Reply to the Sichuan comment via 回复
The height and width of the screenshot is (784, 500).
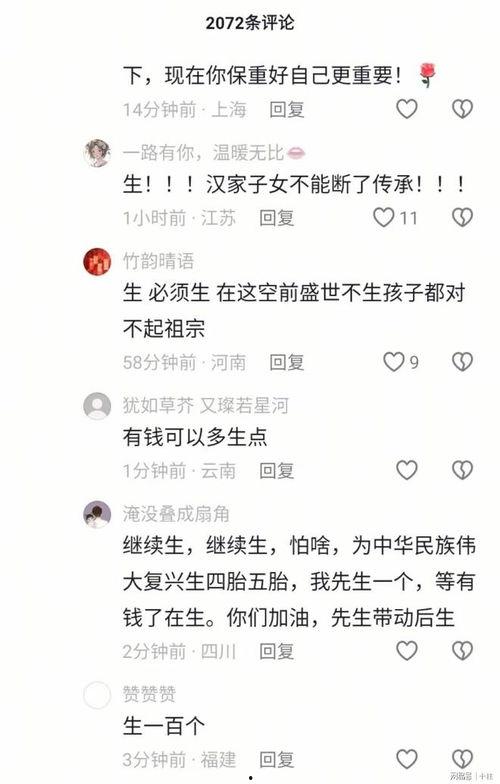pos(276,651)
